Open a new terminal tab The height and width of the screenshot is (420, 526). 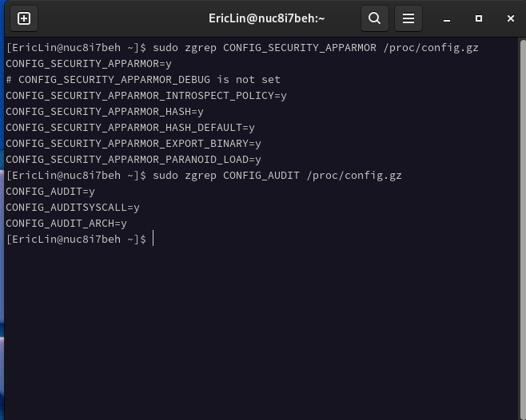pyautogui.click(x=24, y=18)
